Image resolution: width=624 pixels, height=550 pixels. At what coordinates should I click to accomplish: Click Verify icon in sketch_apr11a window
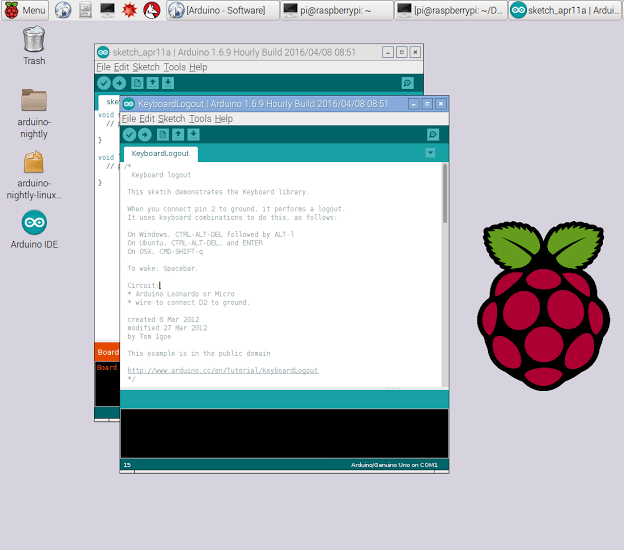[x=104, y=83]
